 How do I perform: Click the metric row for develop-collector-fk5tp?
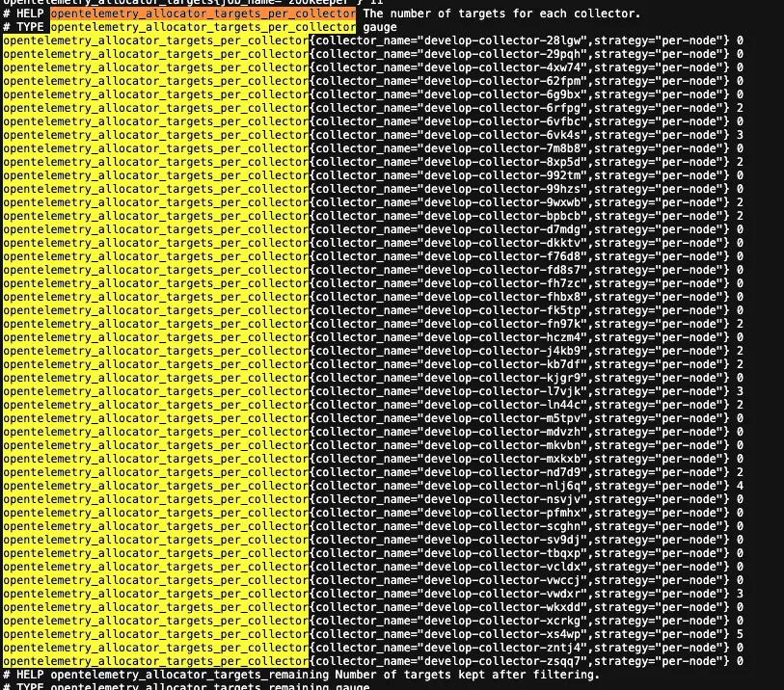373,310
